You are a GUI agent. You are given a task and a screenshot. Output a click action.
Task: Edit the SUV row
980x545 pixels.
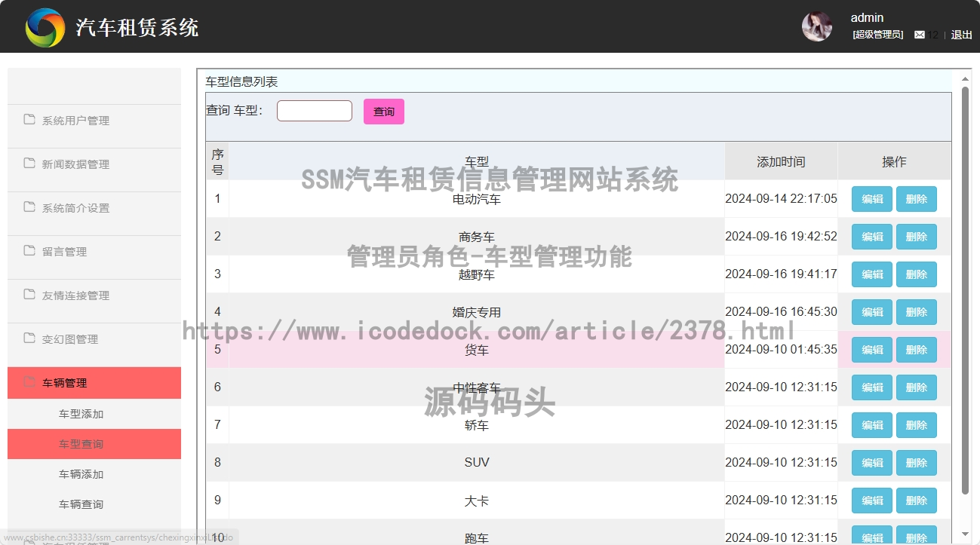point(872,463)
